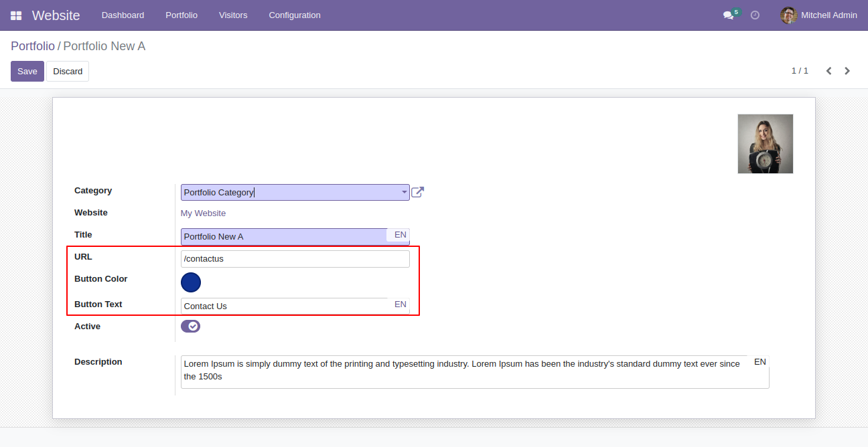Open Category external link icon
This screenshot has height=447, width=868.
(x=417, y=193)
